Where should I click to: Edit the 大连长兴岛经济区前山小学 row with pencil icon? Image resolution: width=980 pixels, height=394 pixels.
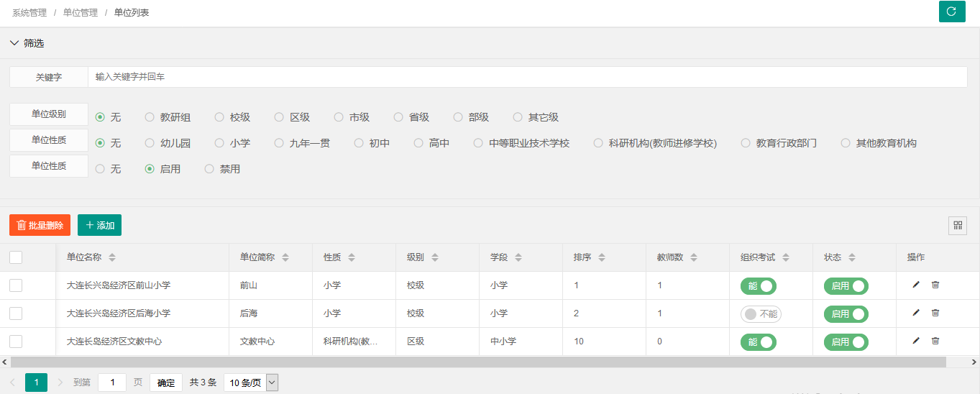(916, 285)
